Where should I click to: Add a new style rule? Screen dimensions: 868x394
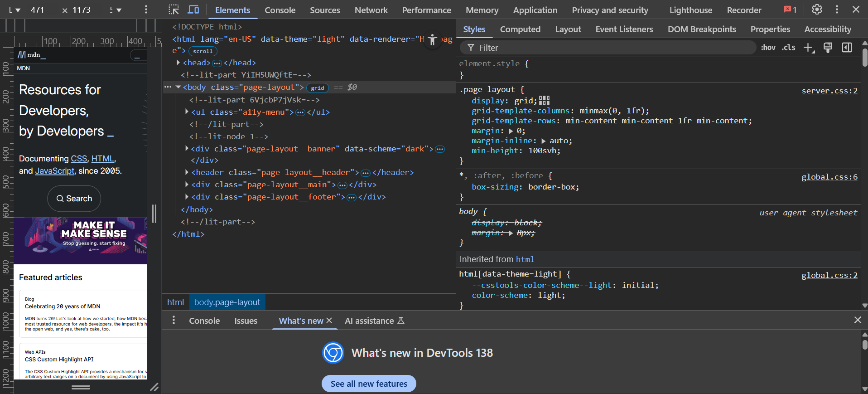[809, 48]
